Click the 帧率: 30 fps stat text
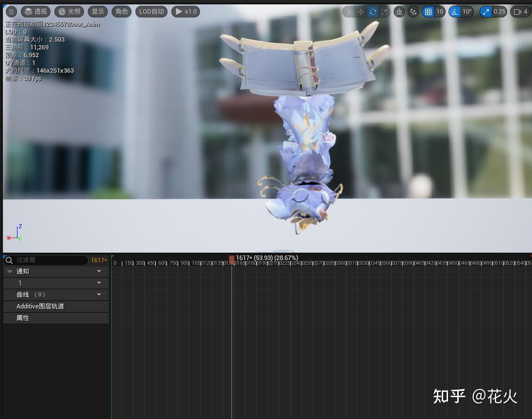 (x=23, y=79)
